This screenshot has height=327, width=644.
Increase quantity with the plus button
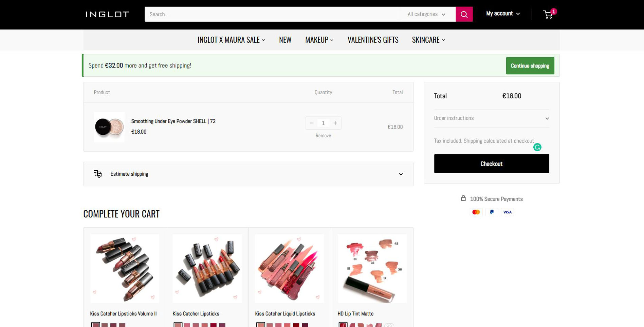click(335, 123)
